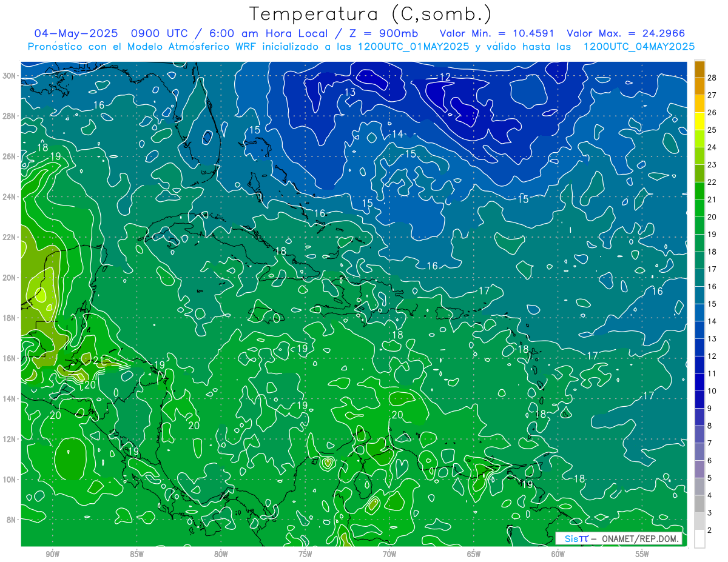The width and height of the screenshot is (728, 562).
Task: Click the color scale label "2"
Action: 710,530
